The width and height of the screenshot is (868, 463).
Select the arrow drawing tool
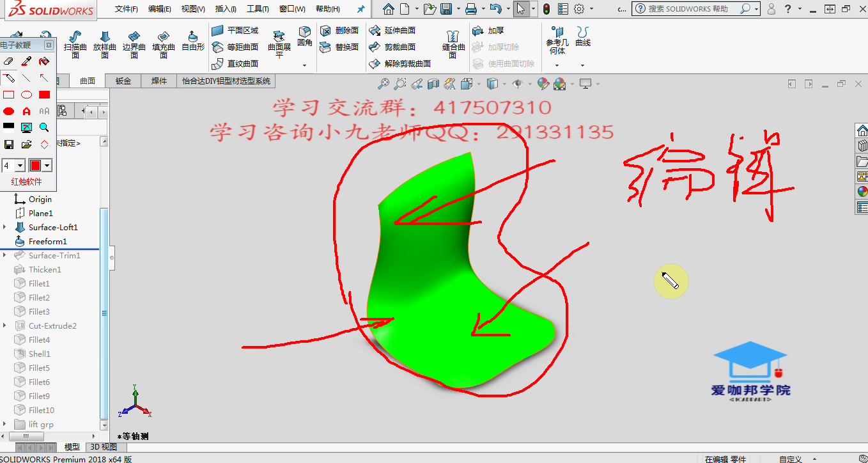pyautogui.click(x=44, y=78)
